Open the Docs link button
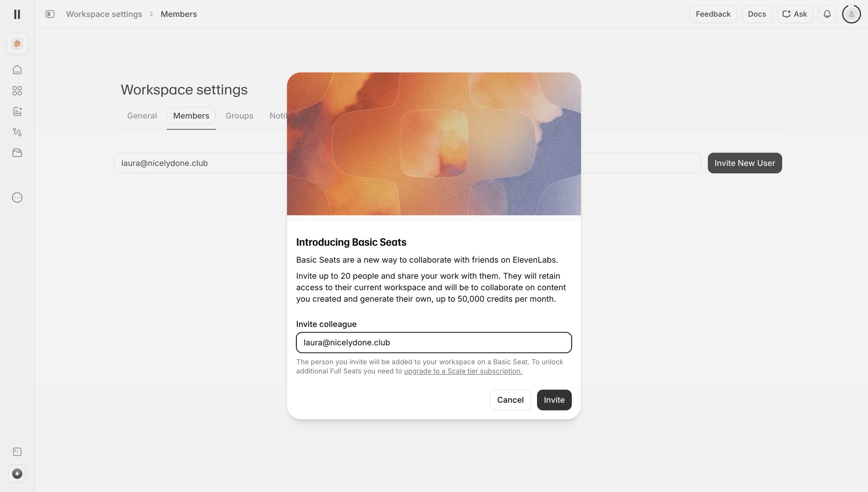The height and width of the screenshot is (492, 868). [757, 14]
